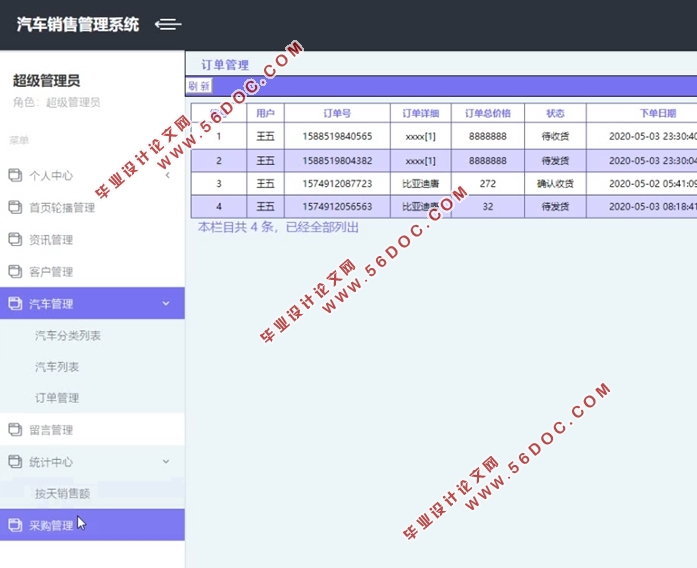Click 比亚迪唐 detail in row 3
Viewport: 697px width, 568px height.
coord(421,184)
